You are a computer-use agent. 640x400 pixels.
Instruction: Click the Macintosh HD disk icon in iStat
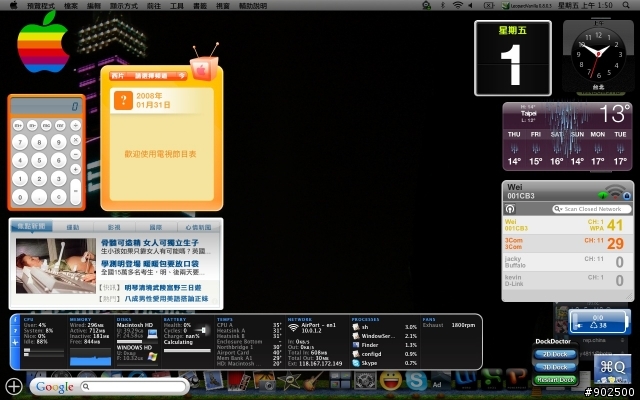click(x=153, y=333)
